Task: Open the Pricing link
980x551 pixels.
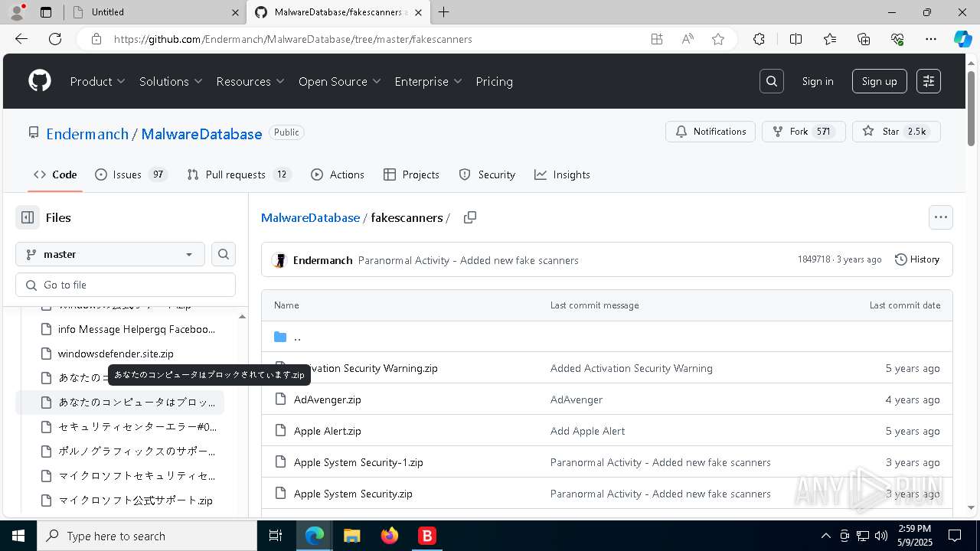Action: coord(494,81)
